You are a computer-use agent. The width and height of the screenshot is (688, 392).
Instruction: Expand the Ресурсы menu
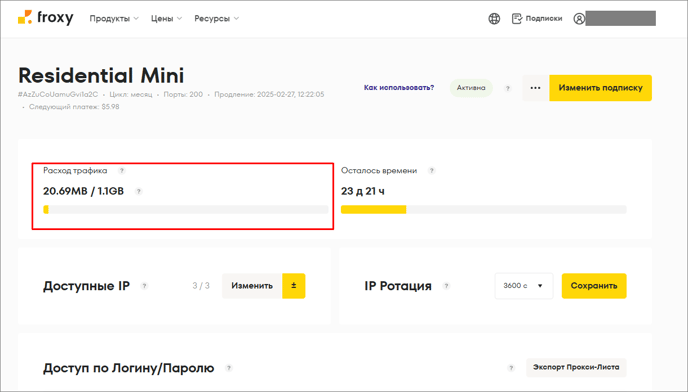(x=216, y=18)
